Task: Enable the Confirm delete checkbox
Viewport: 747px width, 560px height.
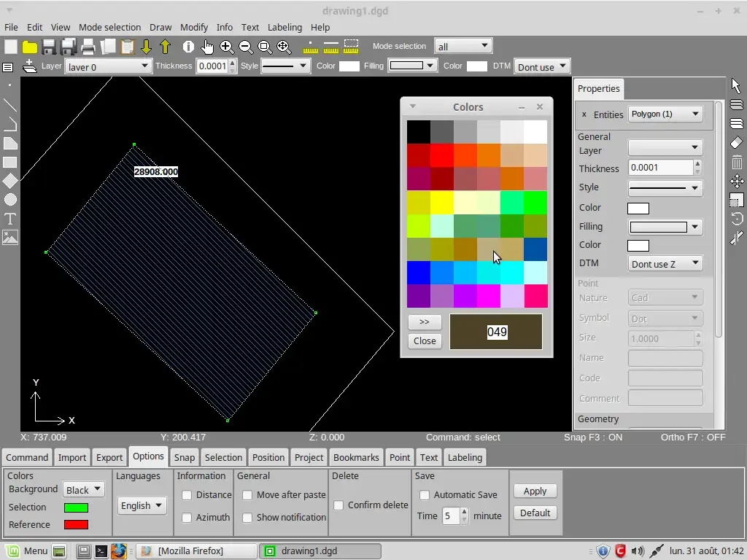Action: [x=338, y=505]
